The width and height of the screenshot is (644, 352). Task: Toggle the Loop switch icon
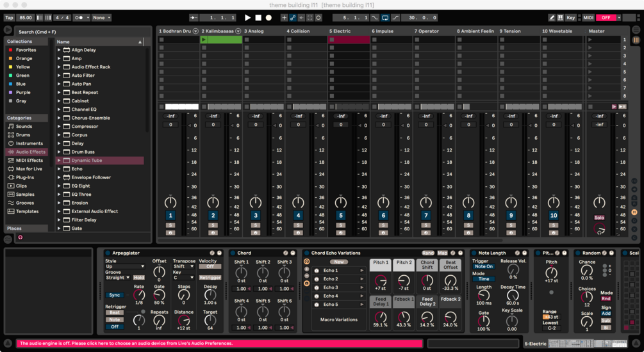point(385,18)
